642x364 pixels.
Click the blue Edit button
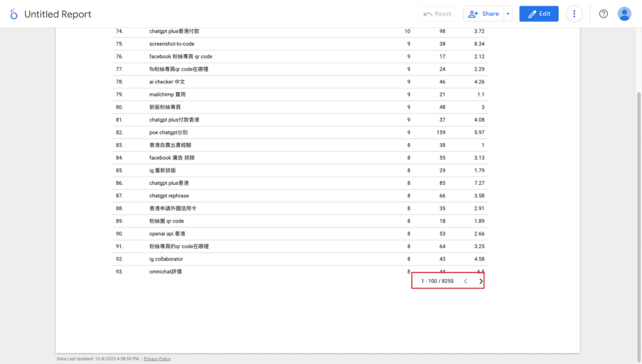coord(539,14)
